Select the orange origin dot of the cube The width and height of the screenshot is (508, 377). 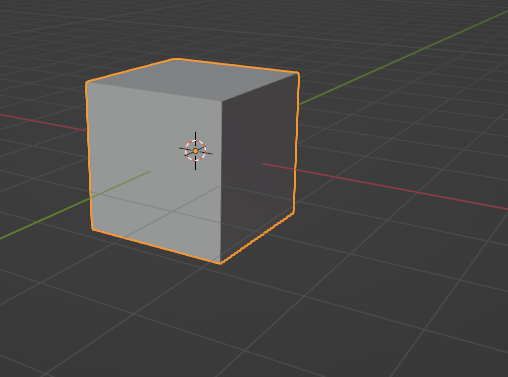point(196,151)
